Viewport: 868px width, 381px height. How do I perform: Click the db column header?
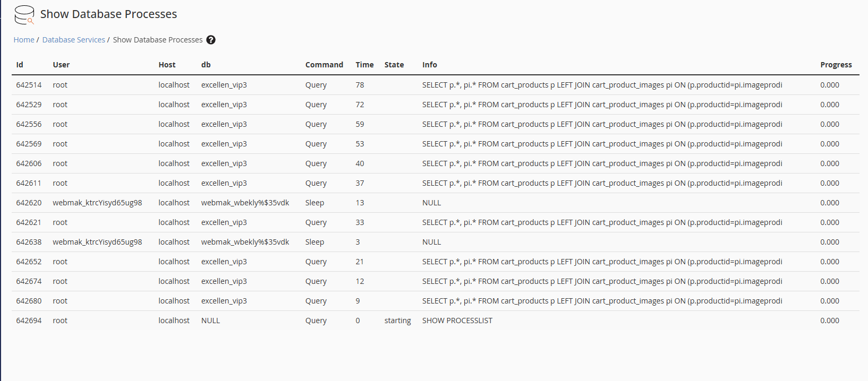point(206,65)
